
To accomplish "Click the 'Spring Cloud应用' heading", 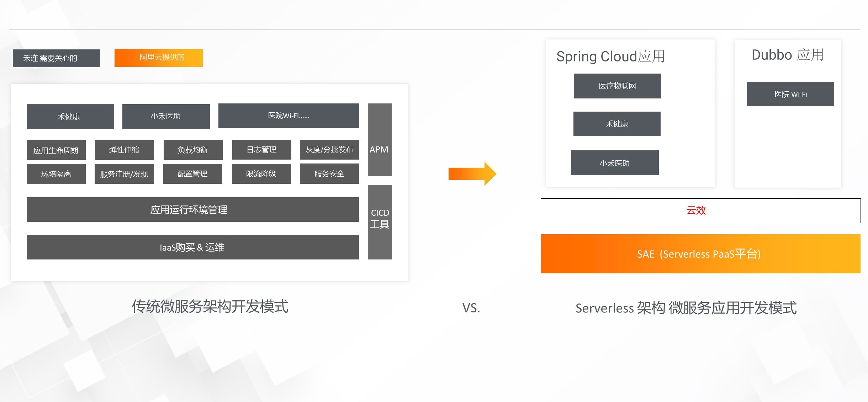I will 610,57.
